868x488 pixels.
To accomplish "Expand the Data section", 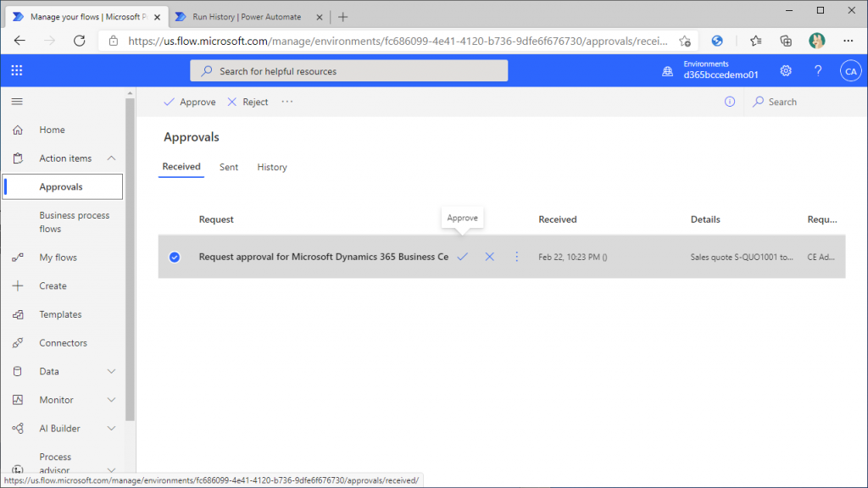I will coord(111,371).
